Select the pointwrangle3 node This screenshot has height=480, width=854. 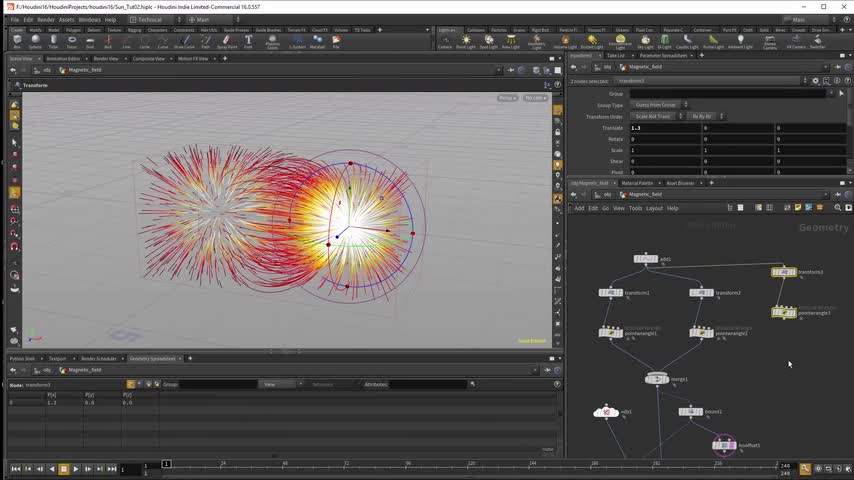click(784, 313)
